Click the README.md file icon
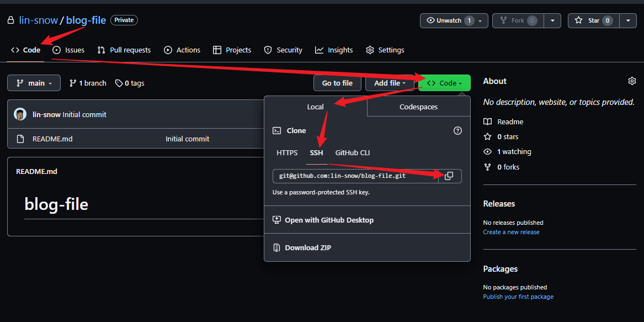Viewport: 644px width, 322px height. click(20, 139)
